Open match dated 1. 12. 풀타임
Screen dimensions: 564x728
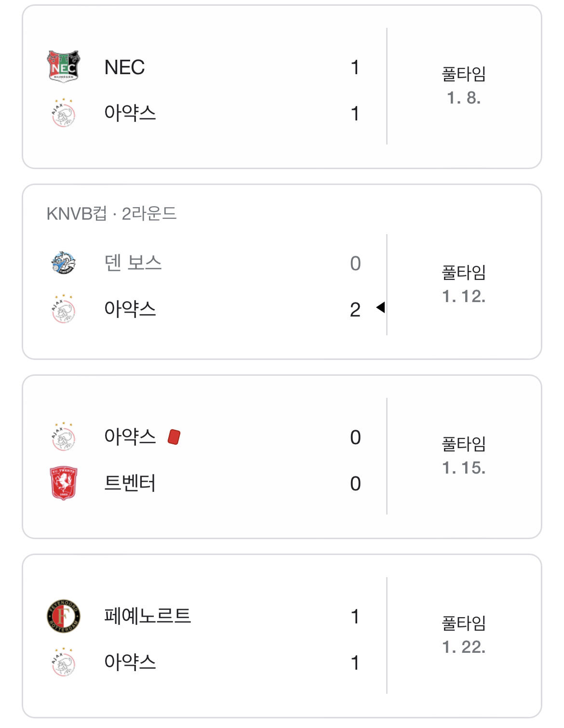(464, 284)
